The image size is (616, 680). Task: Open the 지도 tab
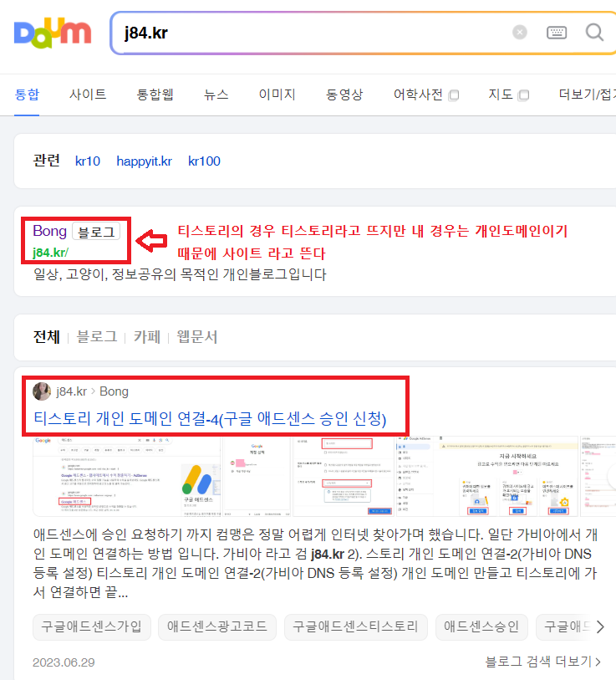tap(501, 95)
